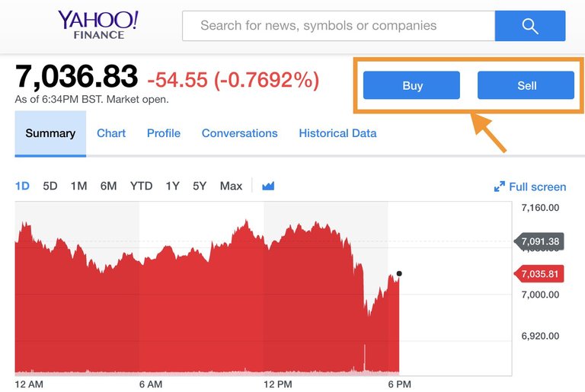Select the 1M chart range
Image resolution: width=585 pixels, height=392 pixels.
78,186
